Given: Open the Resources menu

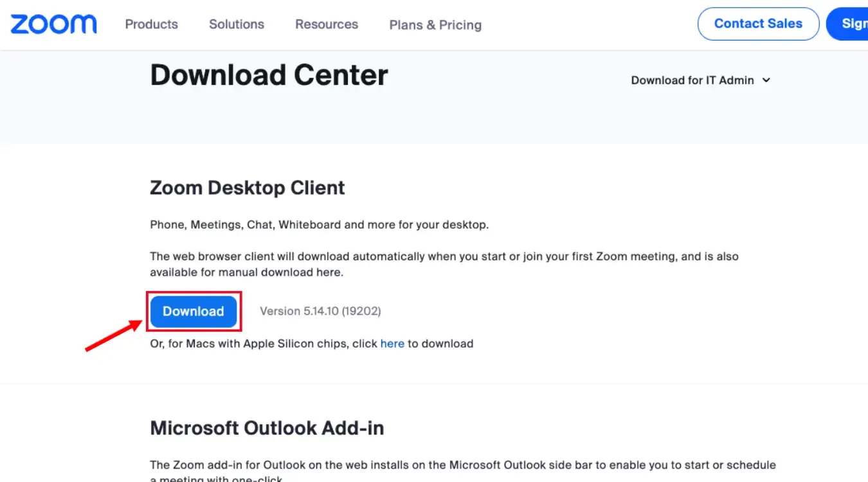Looking at the screenshot, I should point(327,24).
